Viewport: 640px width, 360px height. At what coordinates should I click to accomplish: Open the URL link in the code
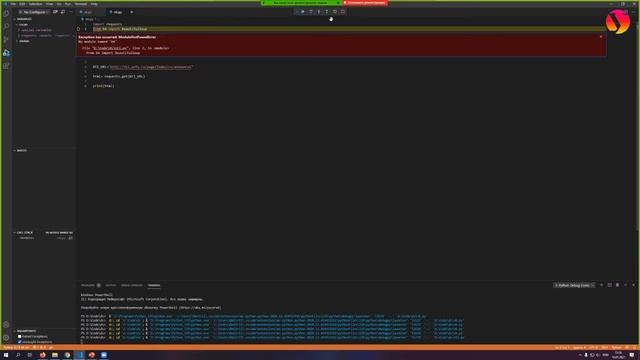pos(151,67)
